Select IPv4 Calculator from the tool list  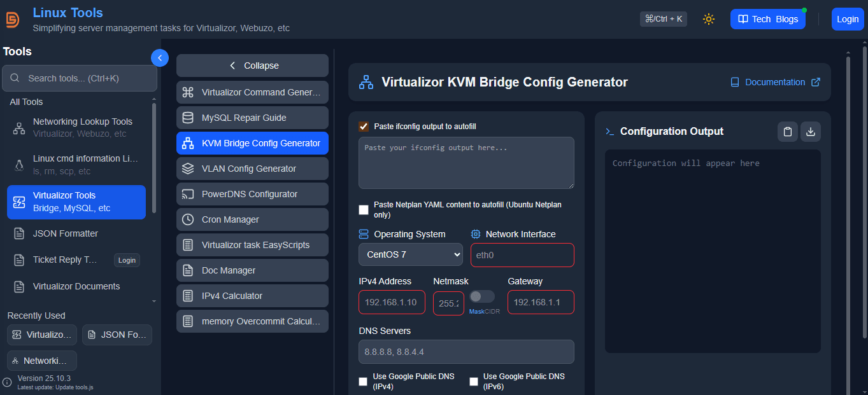252,296
